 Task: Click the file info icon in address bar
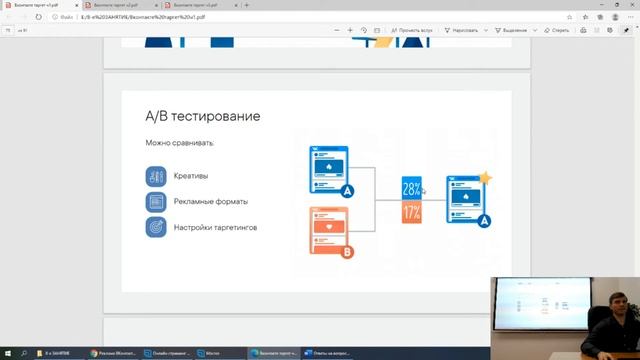pyautogui.click(x=55, y=17)
